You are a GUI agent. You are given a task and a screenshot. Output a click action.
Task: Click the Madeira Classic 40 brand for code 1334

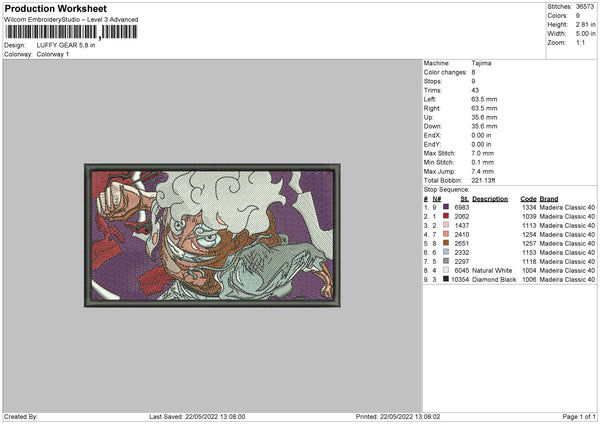tap(567, 207)
